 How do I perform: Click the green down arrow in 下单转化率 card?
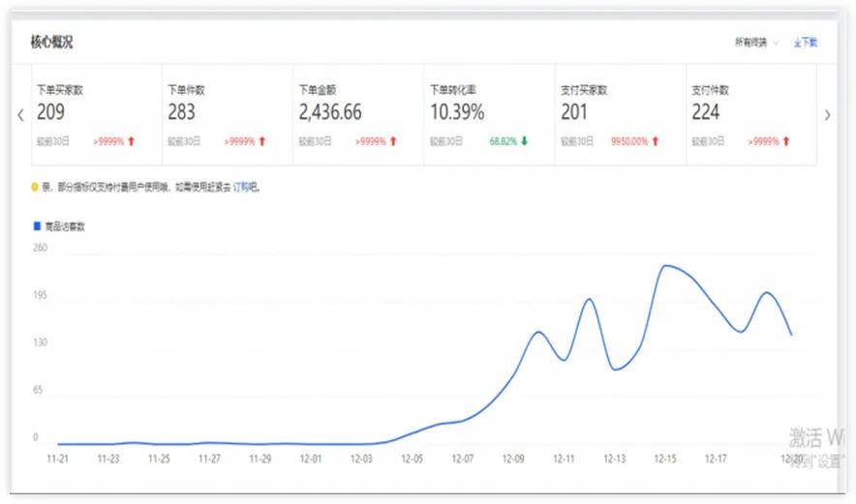524,141
